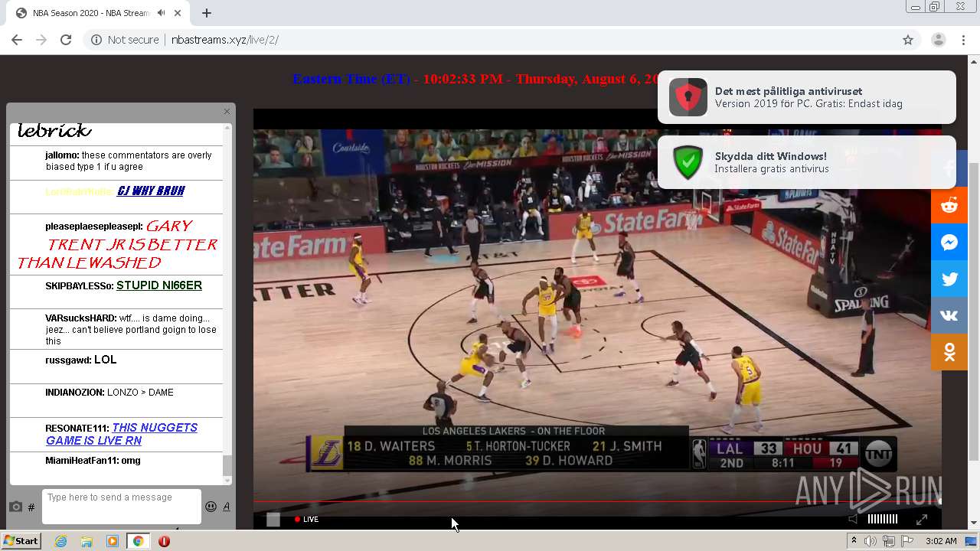This screenshot has height=551, width=980.
Task: Mute tab via speaker icon
Action: point(162,13)
